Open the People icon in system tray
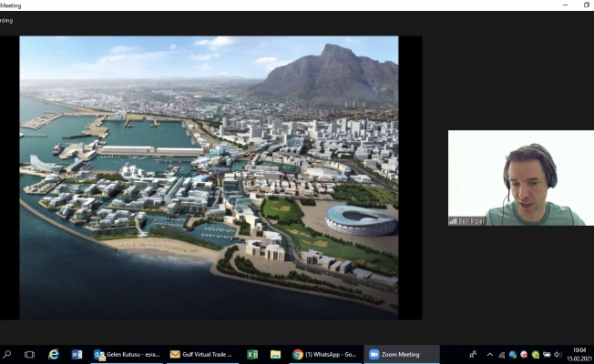This screenshot has width=594, height=364. tap(473, 355)
